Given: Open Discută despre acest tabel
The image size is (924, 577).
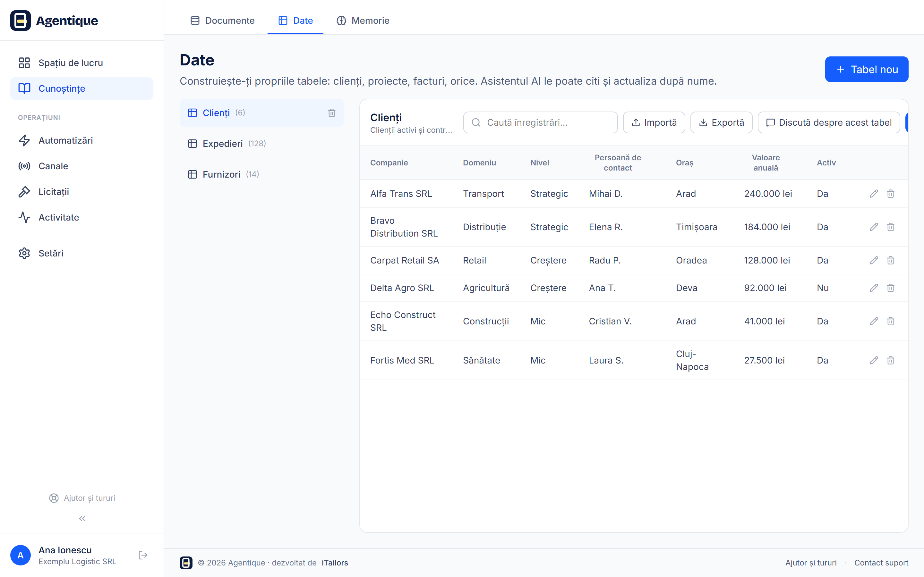Looking at the screenshot, I should [828, 122].
